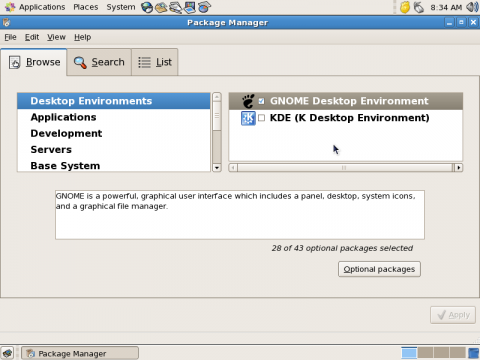Click the red hat Applications menu icon
The height and width of the screenshot is (360, 480).
[x=10, y=7]
